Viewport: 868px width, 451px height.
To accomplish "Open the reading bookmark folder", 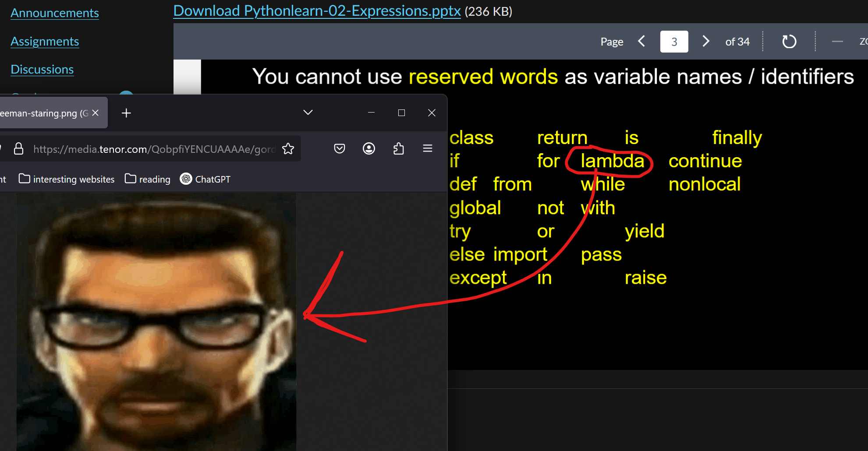I will tap(148, 179).
